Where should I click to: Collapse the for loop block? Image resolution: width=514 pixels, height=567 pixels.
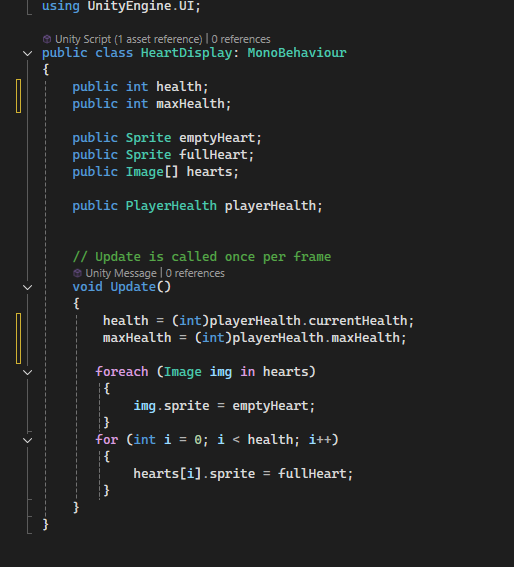pos(27,440)
